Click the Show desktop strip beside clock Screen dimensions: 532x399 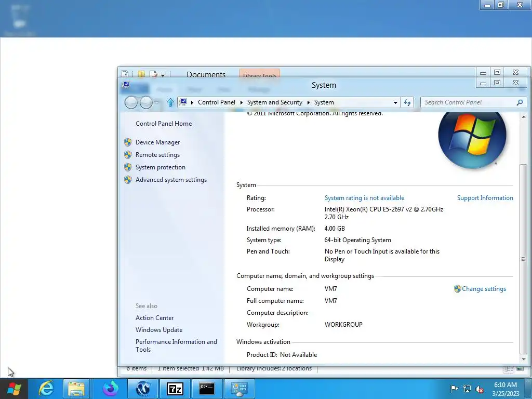coord(529,389)
